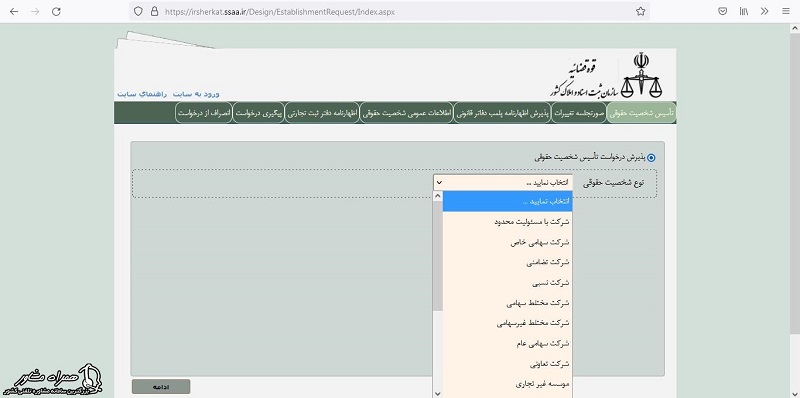Choose 'شرکت مختلط غیرسهامی' from the list

[x=507, y=323]
